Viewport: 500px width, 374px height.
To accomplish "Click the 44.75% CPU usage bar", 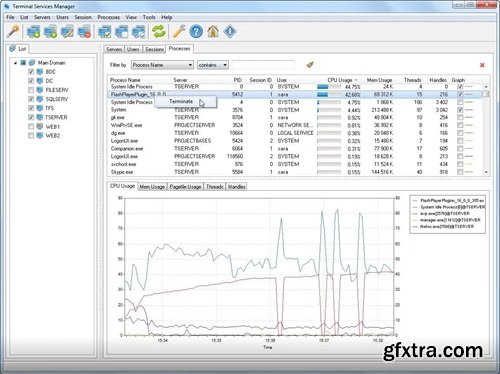I will [x=329, y=87].
